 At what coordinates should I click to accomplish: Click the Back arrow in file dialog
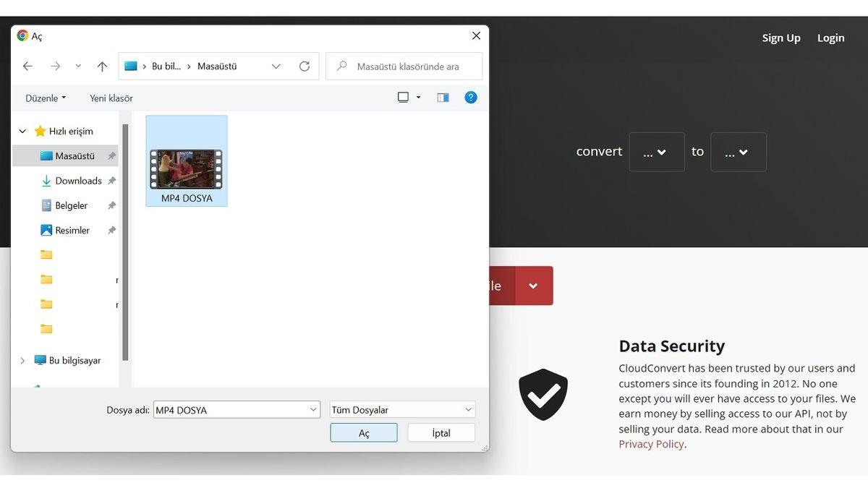coord(27,67)
